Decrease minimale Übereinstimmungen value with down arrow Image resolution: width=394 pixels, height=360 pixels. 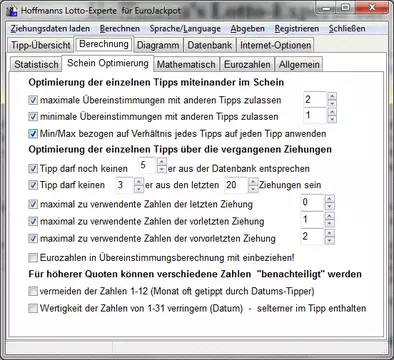332,119
